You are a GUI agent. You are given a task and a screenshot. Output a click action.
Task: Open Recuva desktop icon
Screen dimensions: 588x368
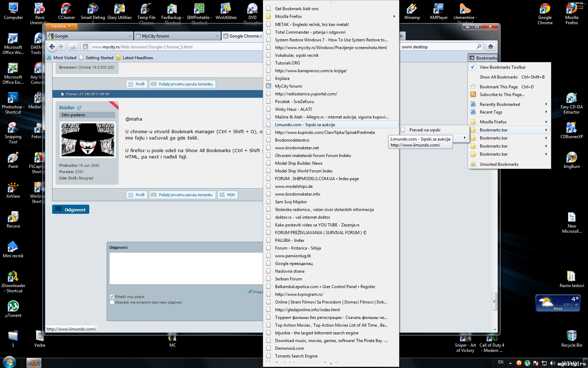click(x=13, y=220)
